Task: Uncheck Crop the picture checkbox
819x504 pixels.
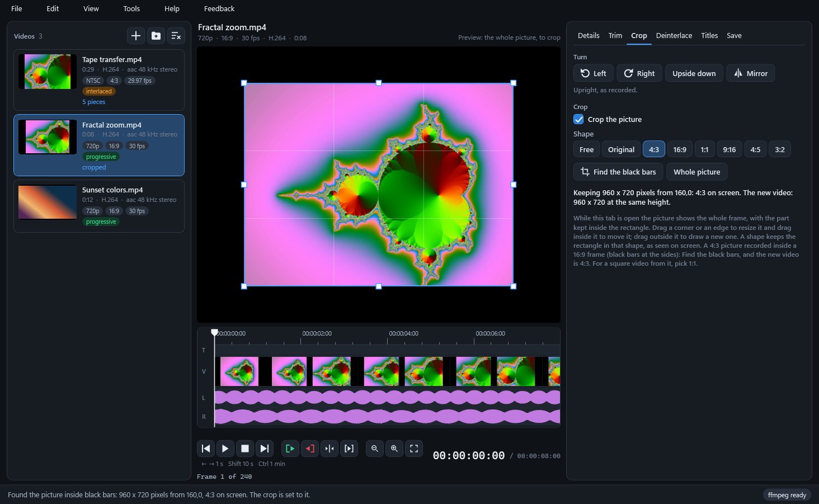Action: click(578, 119)
